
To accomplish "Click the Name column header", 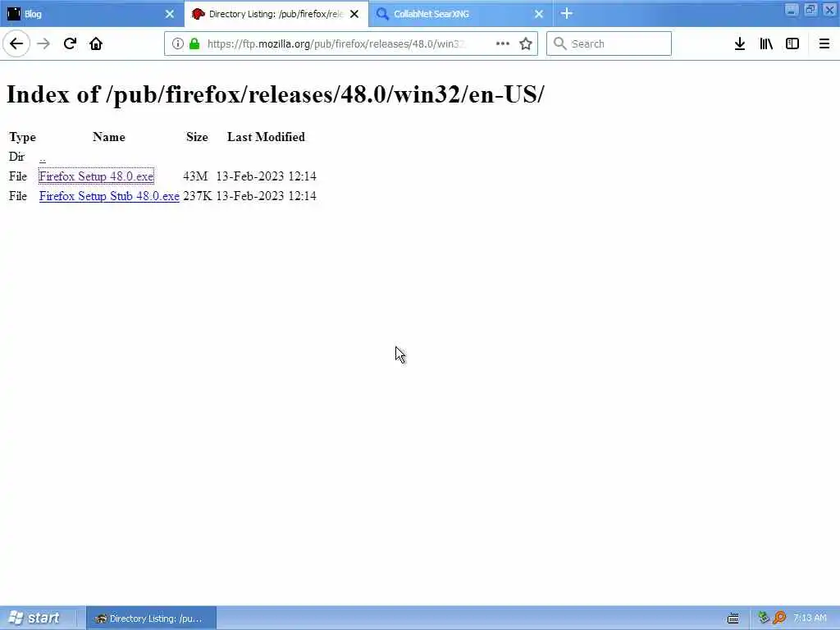I will (x=109, y=137).
